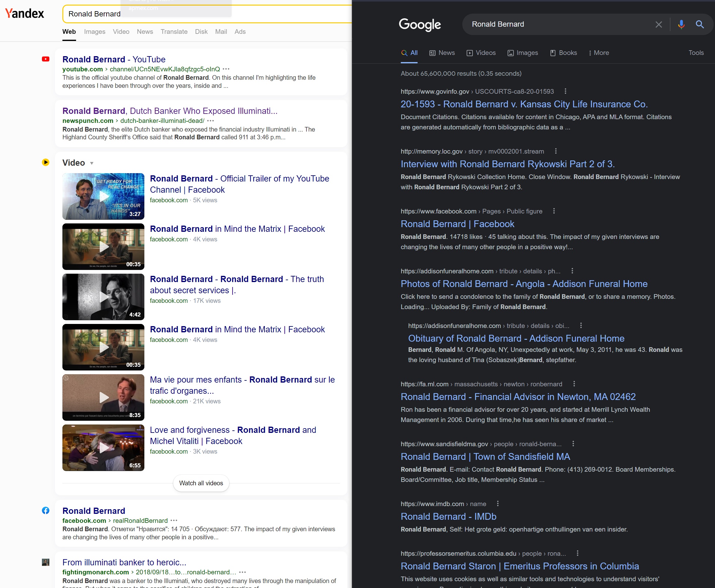Click the fightingmonarch.com favicon
Screen dimensions: 715x588
click(x=45, y=562)
